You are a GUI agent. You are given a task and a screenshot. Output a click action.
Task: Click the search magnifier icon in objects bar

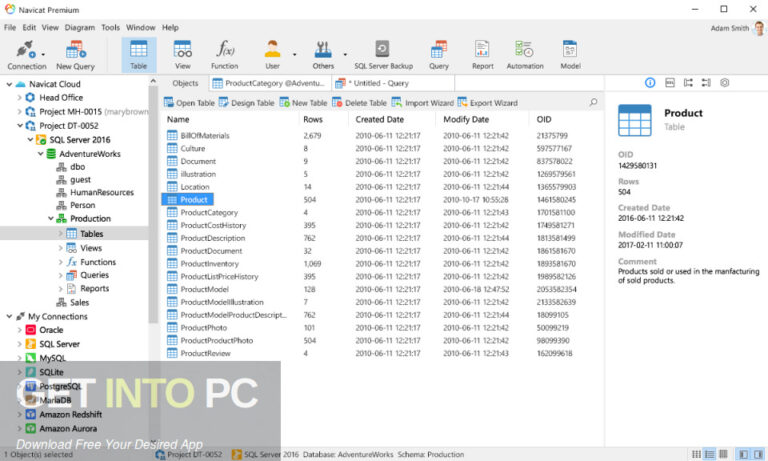(594, 102)
